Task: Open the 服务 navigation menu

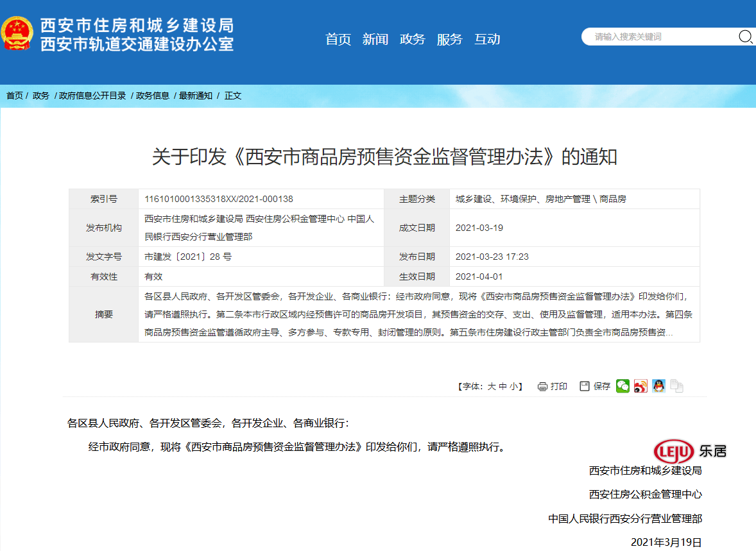Action: pos(449,39)
